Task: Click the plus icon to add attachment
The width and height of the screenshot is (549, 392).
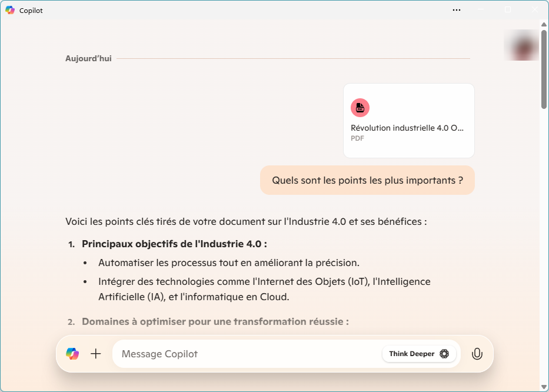Action: click(x=95, y=354)
